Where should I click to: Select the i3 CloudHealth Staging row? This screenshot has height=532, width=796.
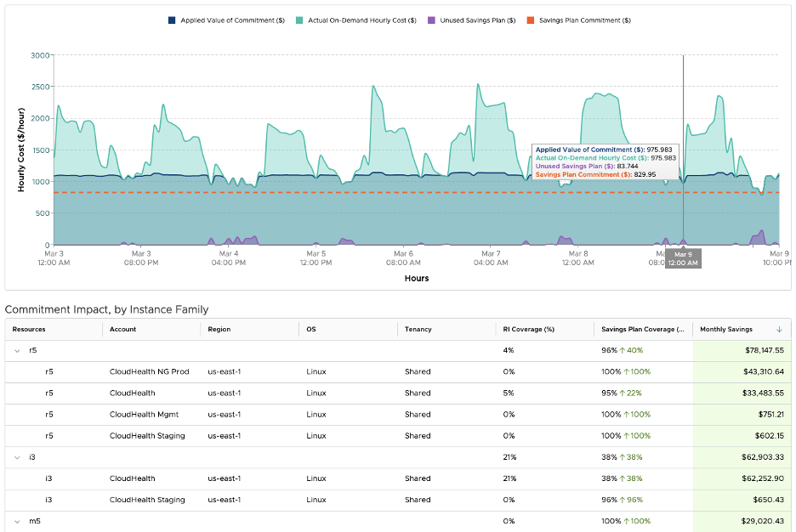398,500
